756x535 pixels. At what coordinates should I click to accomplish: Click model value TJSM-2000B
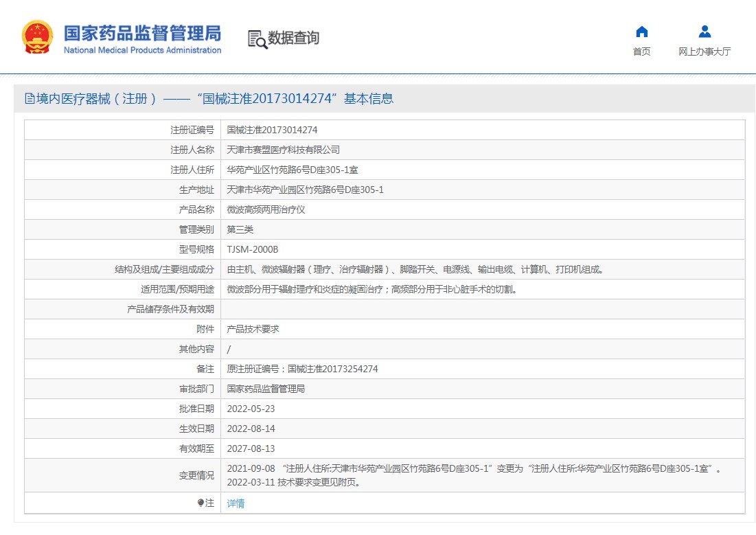click(x=253, y=249)
